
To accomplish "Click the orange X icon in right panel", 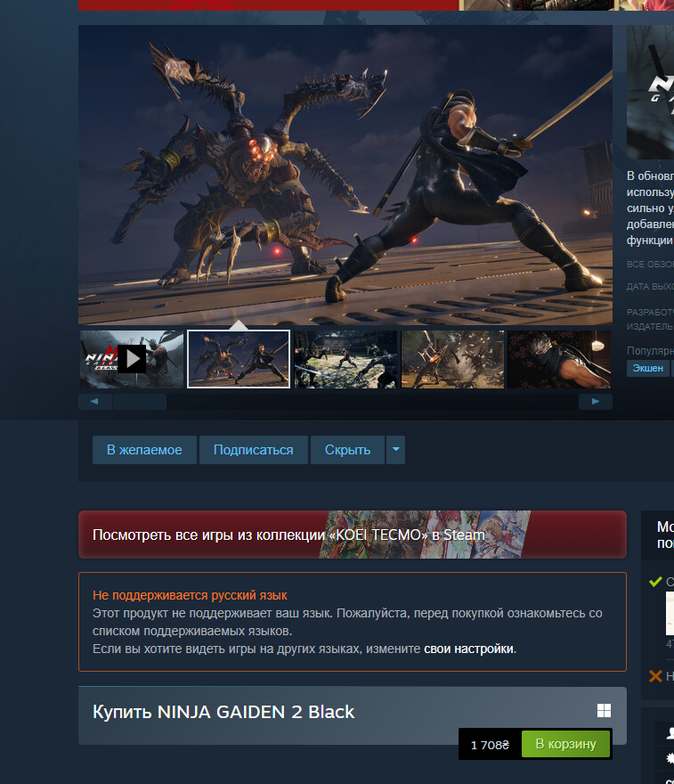I will click(x=655, y=676).
